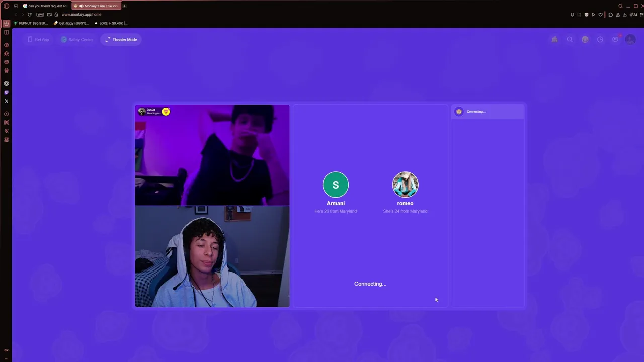Open the Monkey profile avatar top right
The width and height of the screenshot is (644, 362).
(x=630, y=39)
